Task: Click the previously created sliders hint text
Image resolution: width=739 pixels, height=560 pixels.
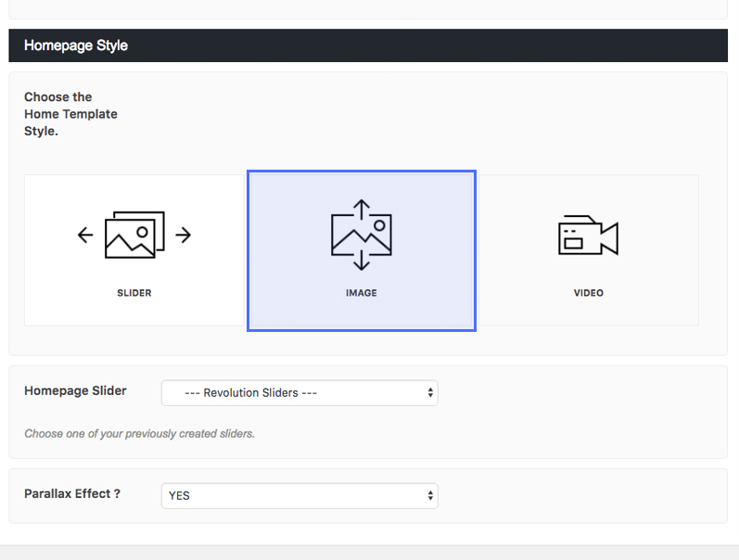Action: 139,434
